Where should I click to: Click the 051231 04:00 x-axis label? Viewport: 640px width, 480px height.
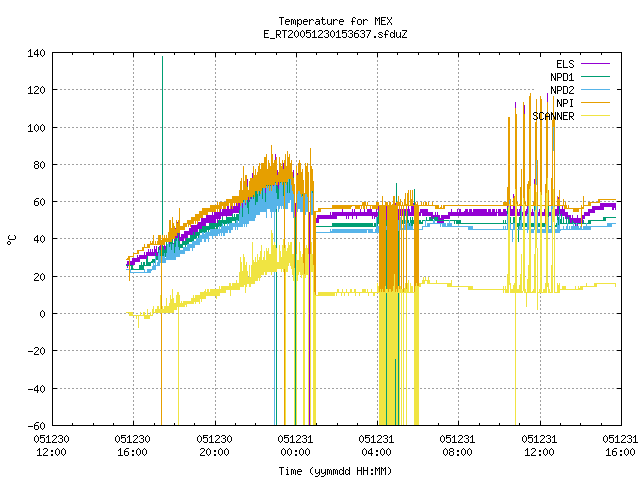click(376, 446)
